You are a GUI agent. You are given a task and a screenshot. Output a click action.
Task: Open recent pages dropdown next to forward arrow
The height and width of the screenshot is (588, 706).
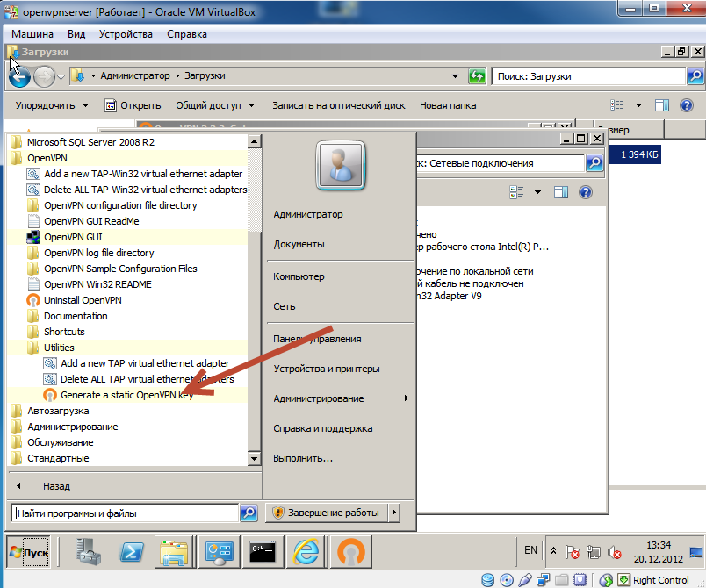pos(61,77)
